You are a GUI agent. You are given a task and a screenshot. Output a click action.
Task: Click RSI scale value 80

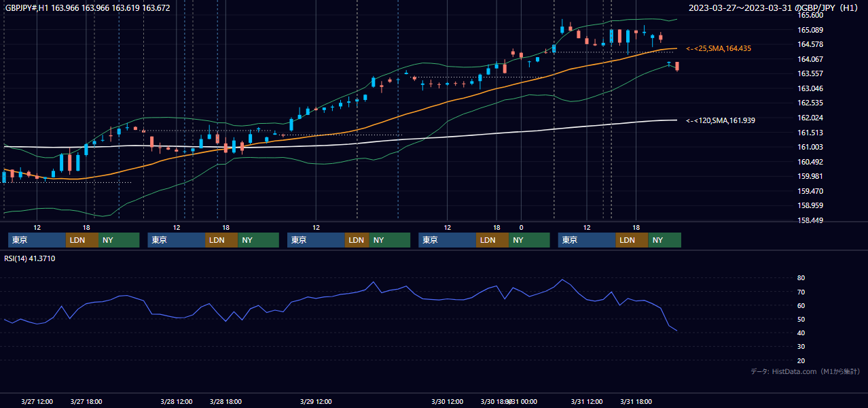coord(801,278)
